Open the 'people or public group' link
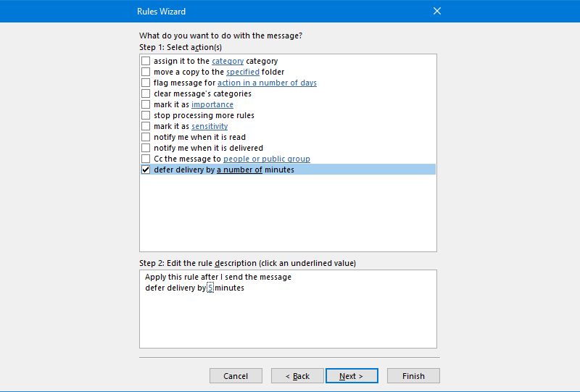 tap(266, 159)
